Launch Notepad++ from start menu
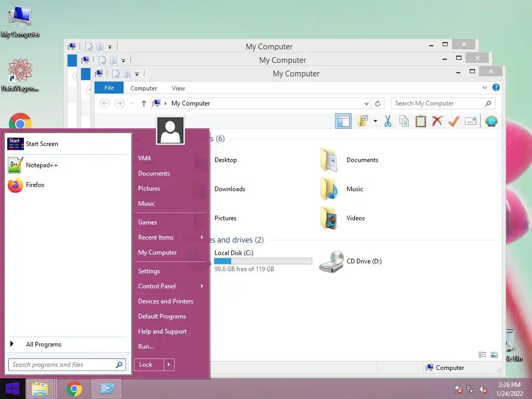Image resolution: width=532 pixels, height=399 pixels. coord(67,165)
